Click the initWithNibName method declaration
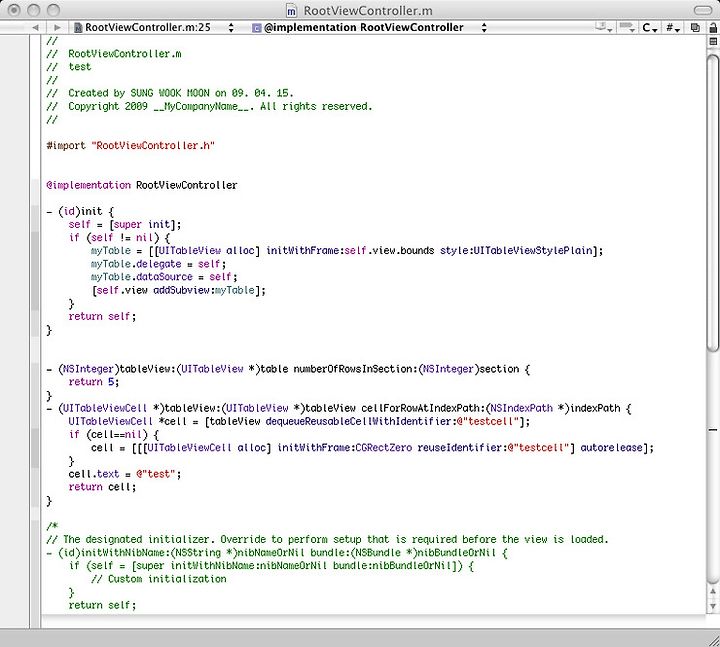This screenshot has width=720, height=647. coord(277,553)
